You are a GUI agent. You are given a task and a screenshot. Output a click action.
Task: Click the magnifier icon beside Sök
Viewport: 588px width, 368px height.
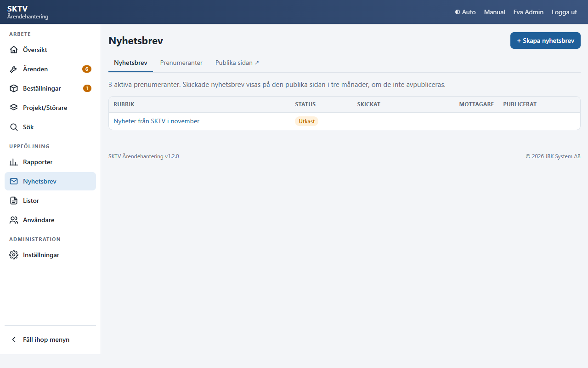pyautogui.click(x=14, y=127)
